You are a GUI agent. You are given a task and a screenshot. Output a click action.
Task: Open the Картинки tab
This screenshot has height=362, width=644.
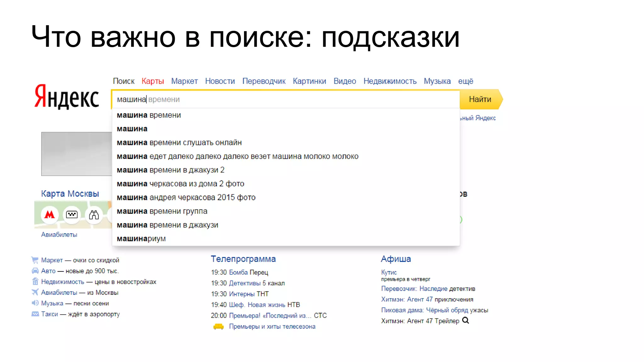309,81
